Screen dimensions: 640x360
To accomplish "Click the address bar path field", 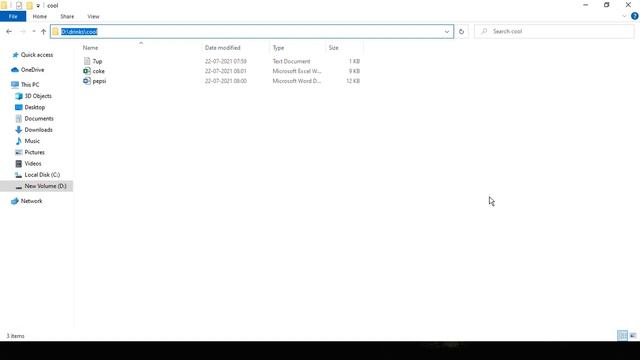I will click(x=252, y=31).
